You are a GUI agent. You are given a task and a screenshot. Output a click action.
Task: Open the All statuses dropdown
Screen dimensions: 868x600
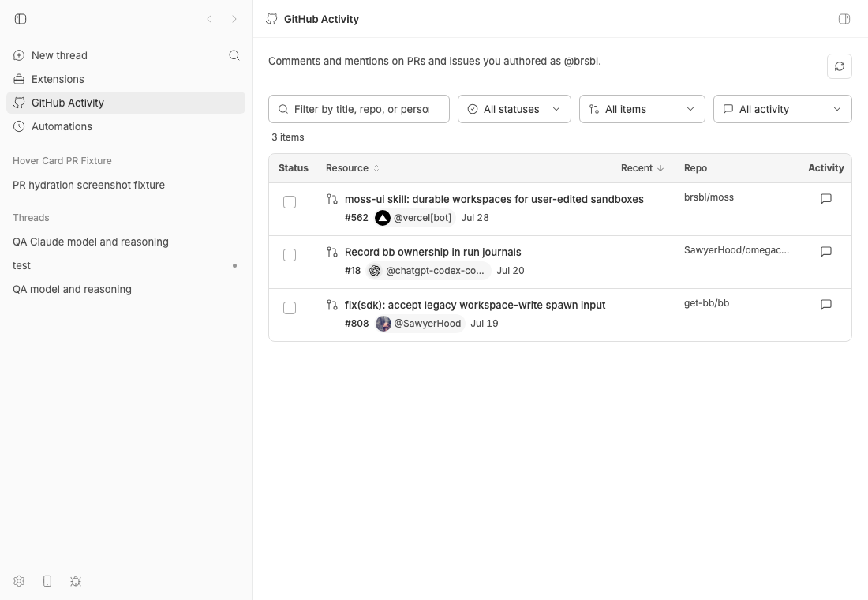(514, 109)
